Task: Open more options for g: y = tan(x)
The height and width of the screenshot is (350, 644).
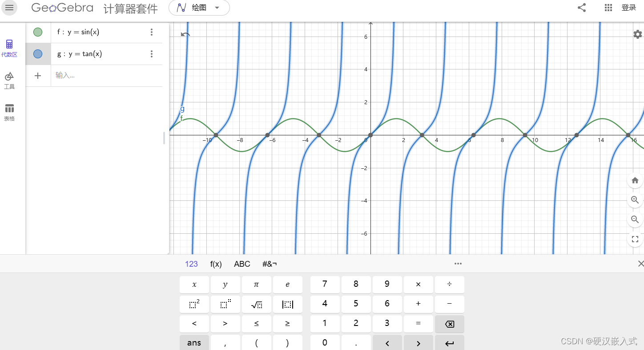Action: [x=152, y=54]
